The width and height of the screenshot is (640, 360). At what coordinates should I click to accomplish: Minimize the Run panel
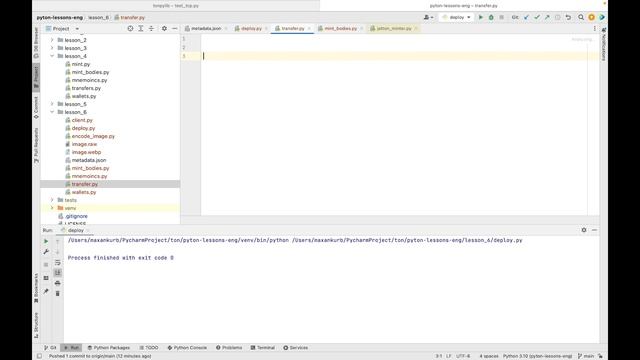pyautogui.click(x=594, y=230)
